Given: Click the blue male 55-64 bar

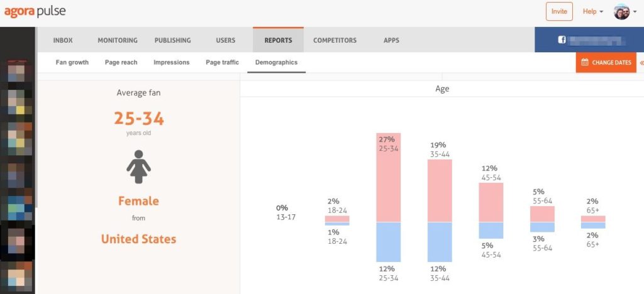Looking at the screenshot, I should click(542, 227).
